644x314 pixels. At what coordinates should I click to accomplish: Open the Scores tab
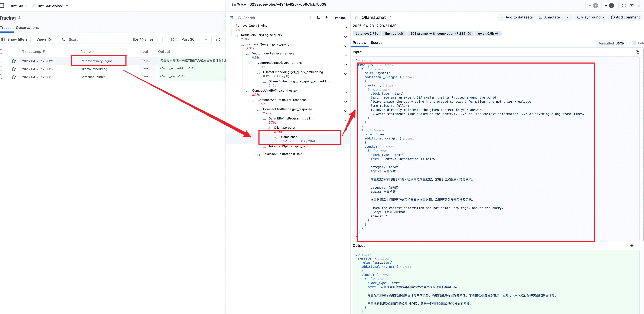pos(376,42)
